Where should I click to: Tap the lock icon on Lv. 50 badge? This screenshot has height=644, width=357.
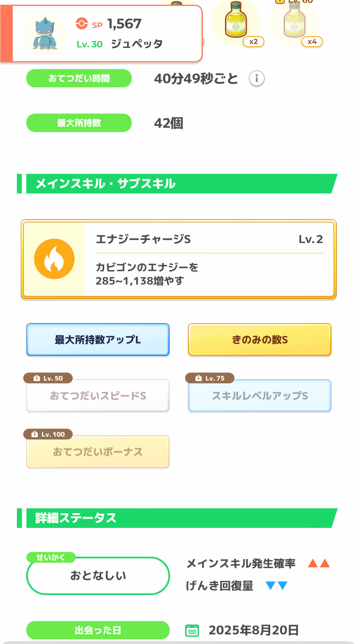pyautogui.click(x=37, y=378)
